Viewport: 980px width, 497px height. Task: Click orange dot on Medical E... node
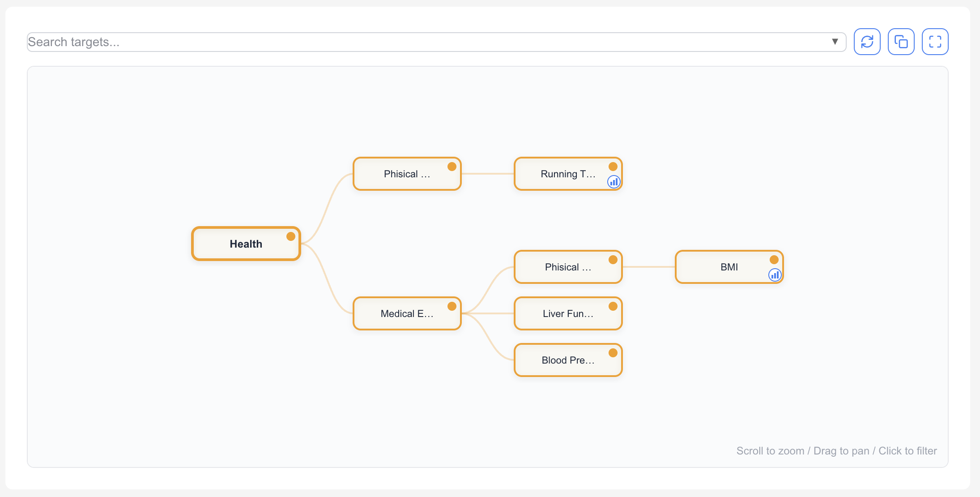click(x=452, y=306)
